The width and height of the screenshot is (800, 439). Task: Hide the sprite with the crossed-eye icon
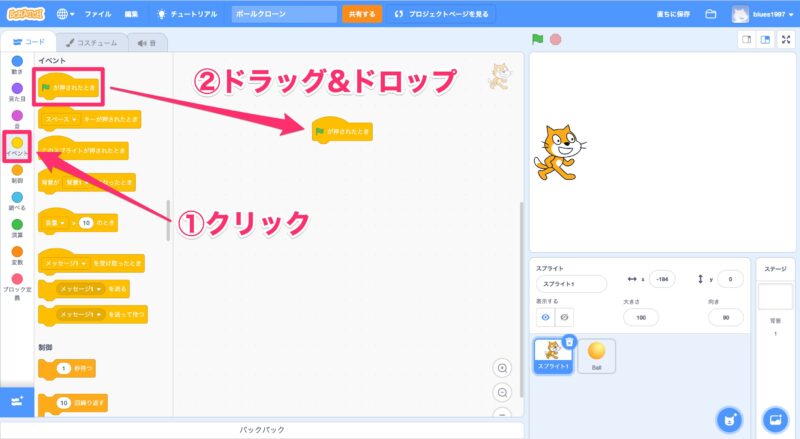pyautogui.click(x=564, y=316)
